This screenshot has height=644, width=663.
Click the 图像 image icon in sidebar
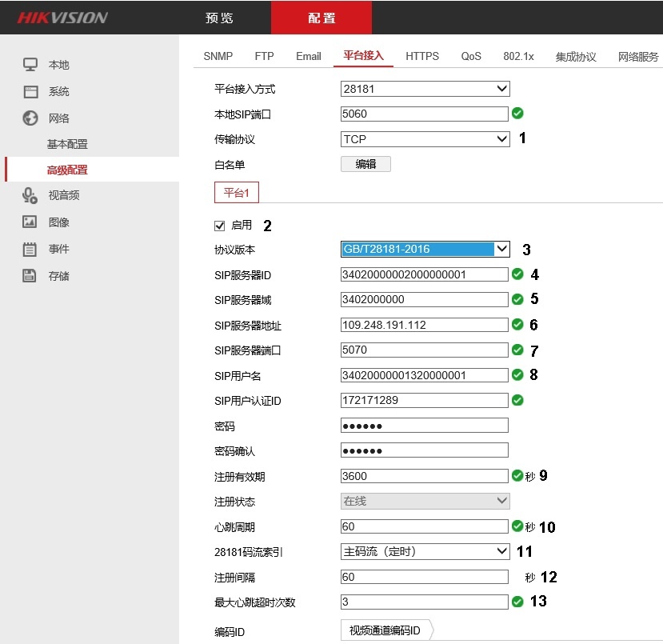pyautogui.click(x=30, y=222)
